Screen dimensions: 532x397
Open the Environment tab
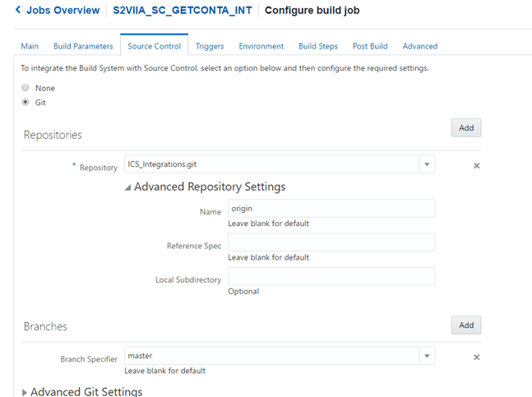tap(261, 46)
